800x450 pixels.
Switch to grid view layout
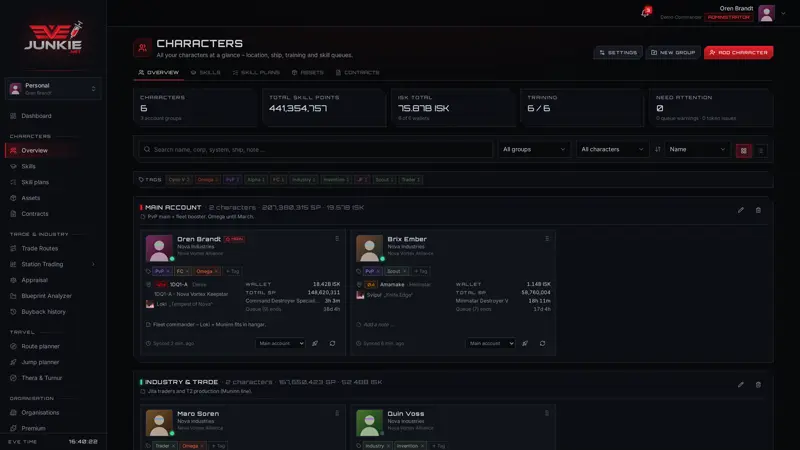[743, 151]
